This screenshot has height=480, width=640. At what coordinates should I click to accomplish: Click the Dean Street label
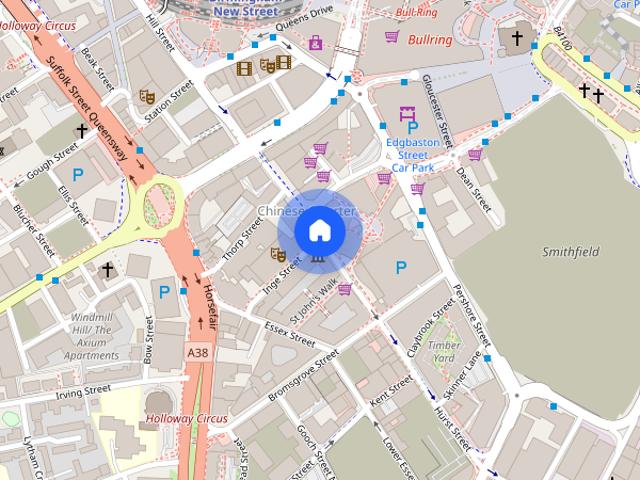473,189
